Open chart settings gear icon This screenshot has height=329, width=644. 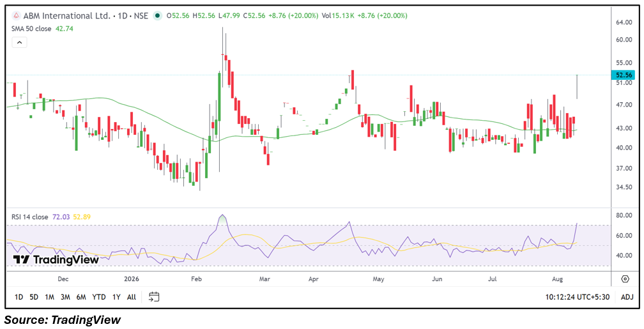[625, 279]
